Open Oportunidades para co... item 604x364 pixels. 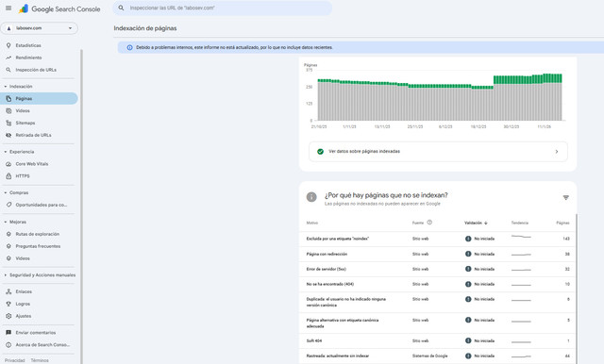coord(42,205)
